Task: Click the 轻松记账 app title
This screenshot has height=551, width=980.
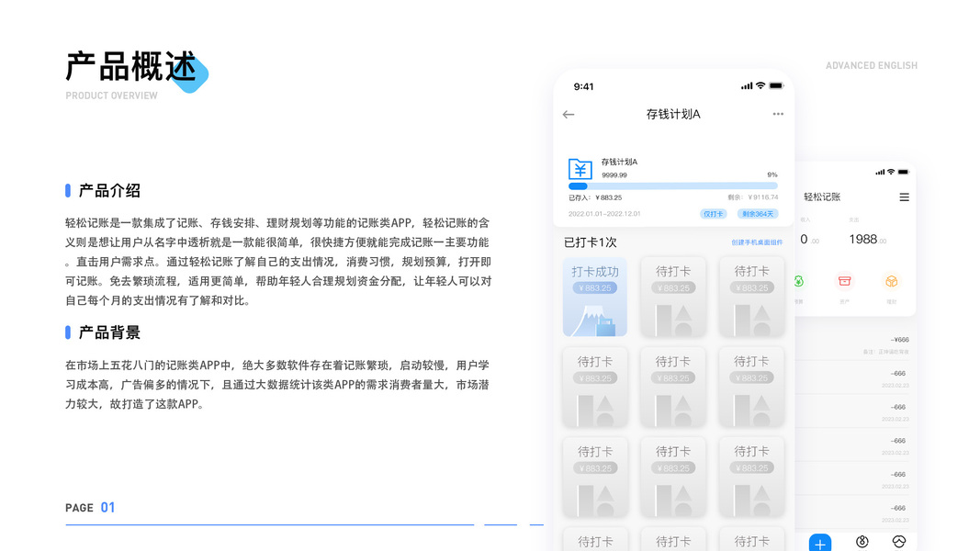Action: pyautogui.click(x=822, y=197)
